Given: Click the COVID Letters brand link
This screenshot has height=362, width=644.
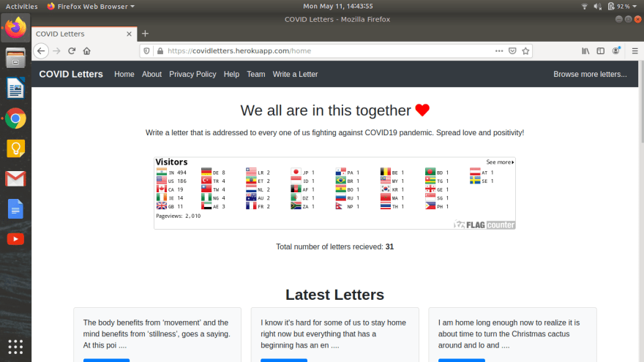Looking at the screenshot, I should pos(71,75).
